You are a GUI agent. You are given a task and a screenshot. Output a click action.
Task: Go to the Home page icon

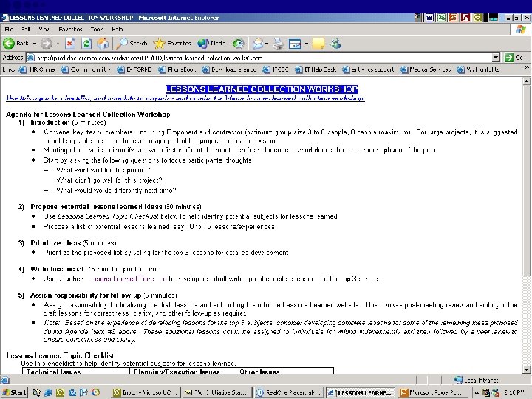[x=103, y=44]
